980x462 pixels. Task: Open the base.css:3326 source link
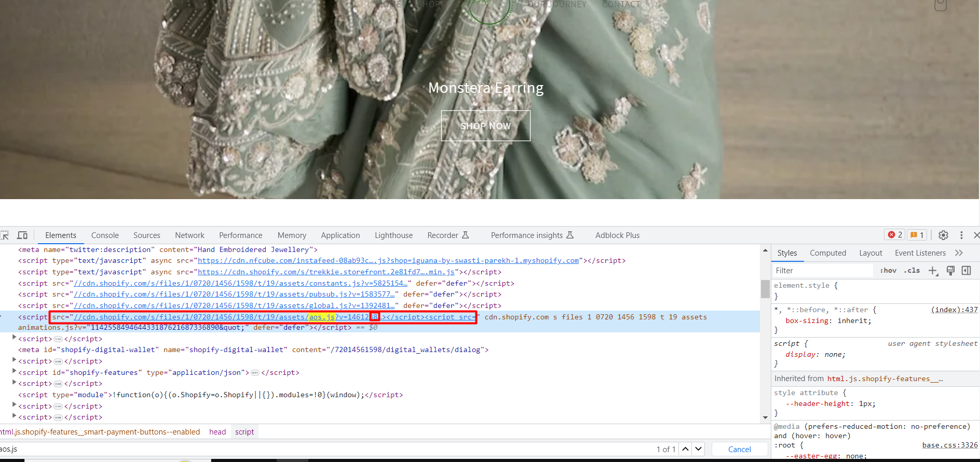point(950,445)
